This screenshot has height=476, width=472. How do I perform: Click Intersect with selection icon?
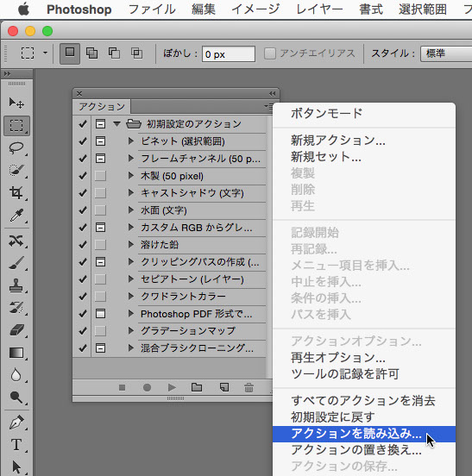136,53
